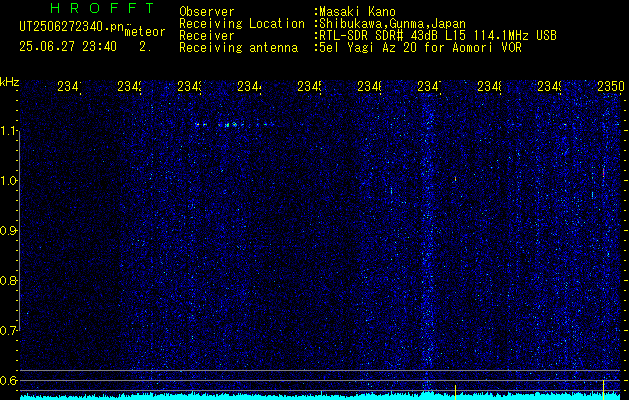
Task: Select the file name UT2506272340.pn
Action: 71,27
